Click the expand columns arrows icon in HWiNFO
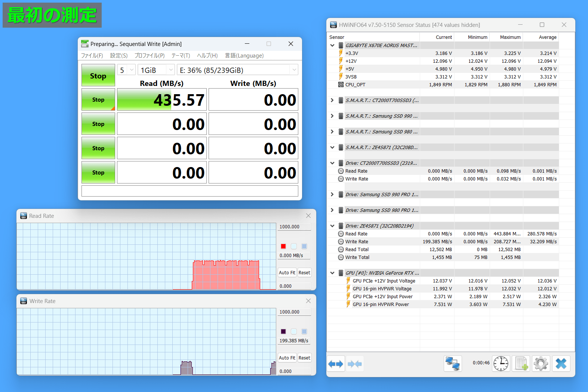This screenshot has height=392, width=588. click(336, 364)
